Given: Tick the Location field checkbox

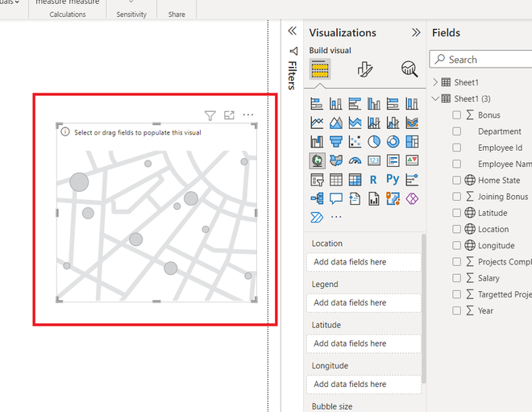Looking at the screenshot, I should click(457, 229).
